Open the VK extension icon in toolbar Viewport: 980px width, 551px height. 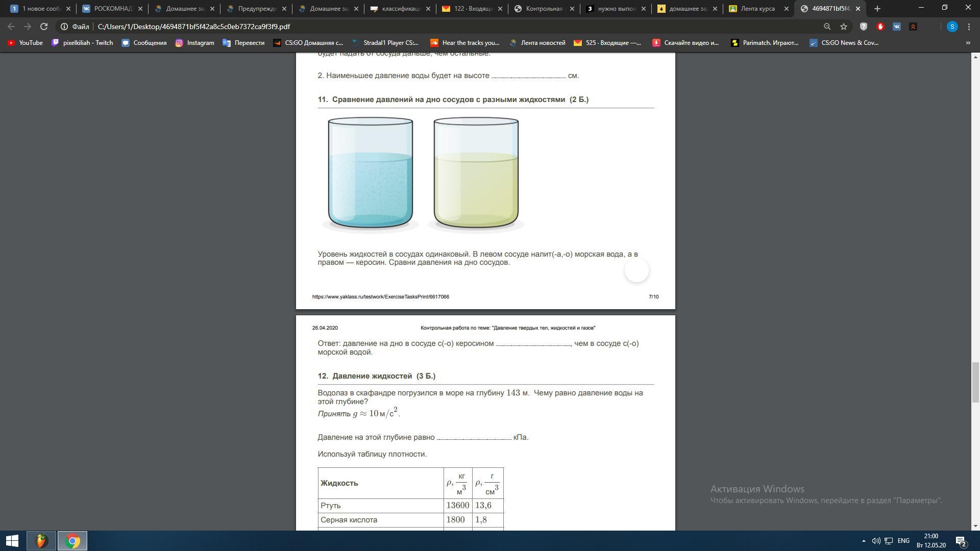pos(896,27)
